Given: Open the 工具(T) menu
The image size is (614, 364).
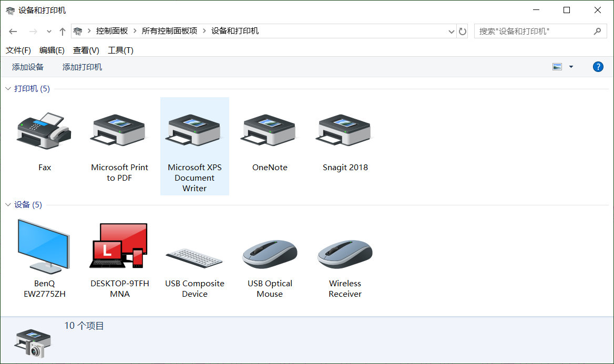Looking at the screenshot, I should point(120,50).
